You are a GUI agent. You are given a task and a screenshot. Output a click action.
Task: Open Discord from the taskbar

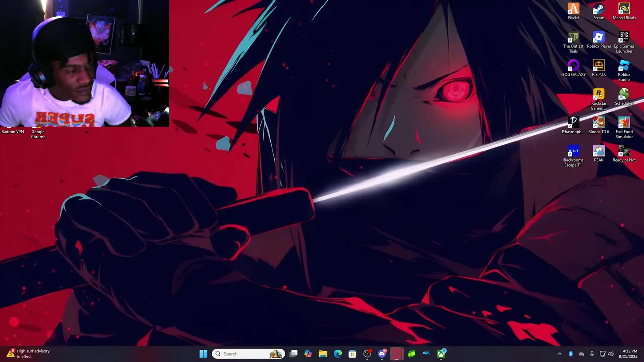(x=382, y=354)
